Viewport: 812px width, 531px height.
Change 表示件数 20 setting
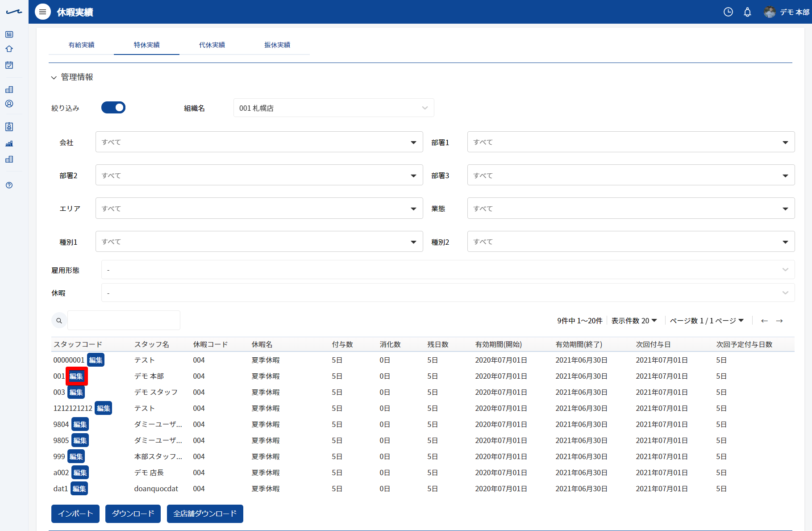(x=634, y=321)
